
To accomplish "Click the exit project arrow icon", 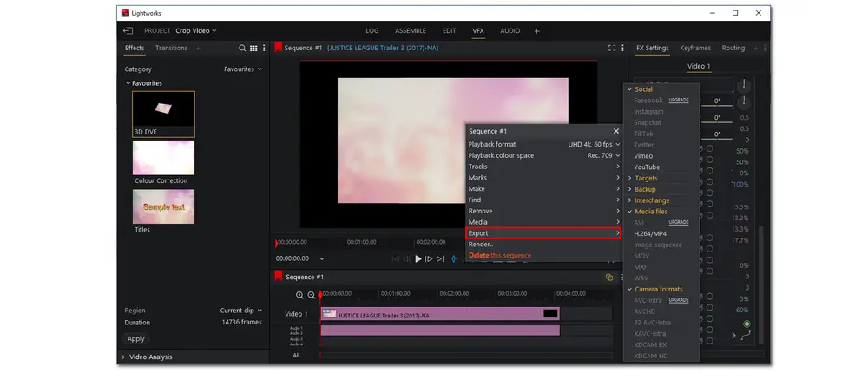I will tap(128, 31).
